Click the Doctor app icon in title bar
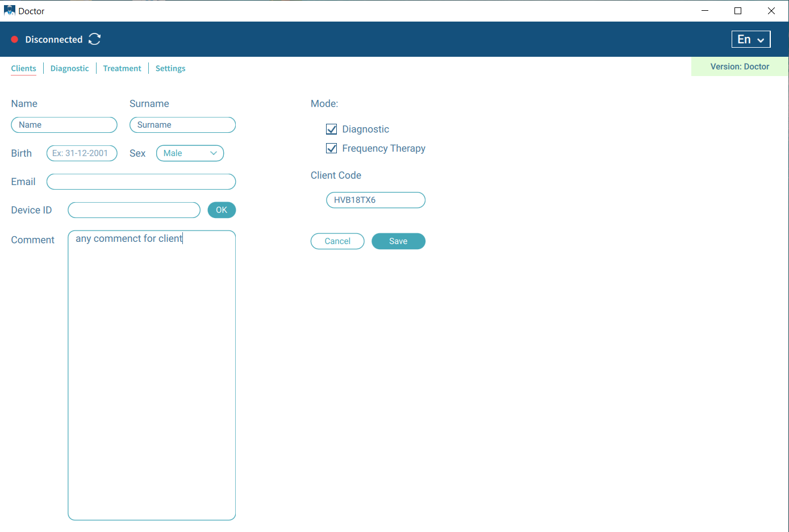This screenshot has height=532, width=789. pyautogui.click(x=9, y=11)
